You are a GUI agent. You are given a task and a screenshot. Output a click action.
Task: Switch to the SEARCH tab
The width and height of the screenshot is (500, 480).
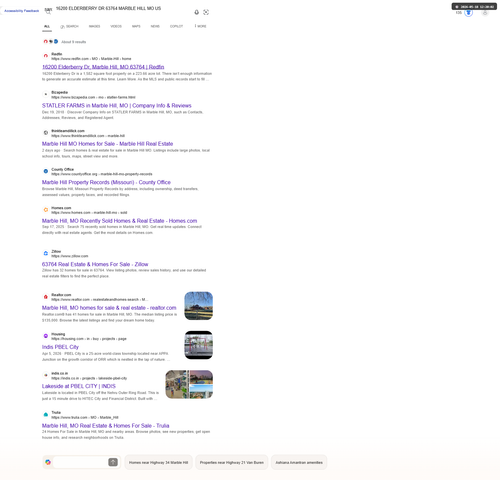pyautogui.click(x=69, y=26)
